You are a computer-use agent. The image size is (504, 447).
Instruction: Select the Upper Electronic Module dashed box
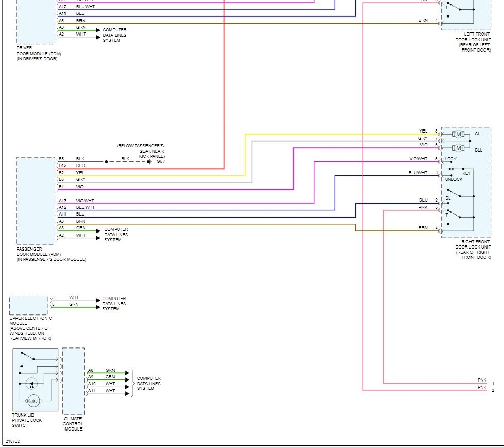pyautogui.click(x=29, y=306)
